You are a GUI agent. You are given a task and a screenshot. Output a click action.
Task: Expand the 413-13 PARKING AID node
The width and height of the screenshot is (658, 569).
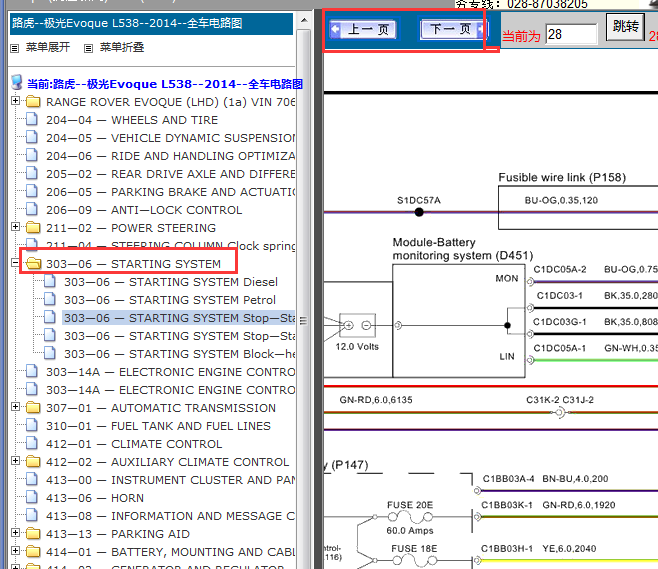click(16, 532)
